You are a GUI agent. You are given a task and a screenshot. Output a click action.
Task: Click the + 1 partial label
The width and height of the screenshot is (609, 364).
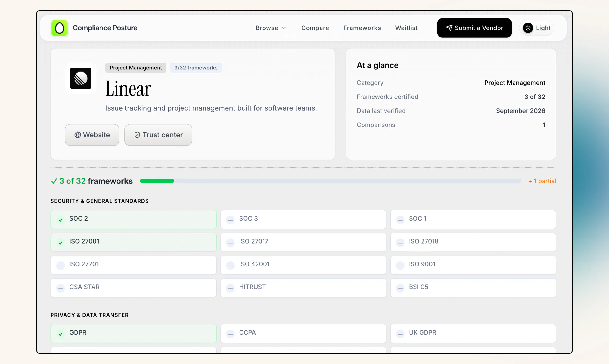tap(542, 181)
